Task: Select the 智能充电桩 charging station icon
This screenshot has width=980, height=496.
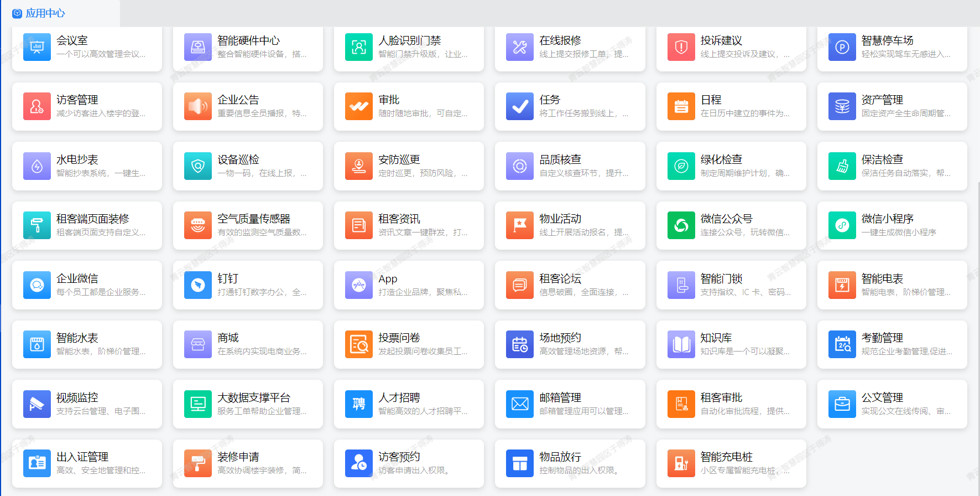Action: click(x=681, y=463)
